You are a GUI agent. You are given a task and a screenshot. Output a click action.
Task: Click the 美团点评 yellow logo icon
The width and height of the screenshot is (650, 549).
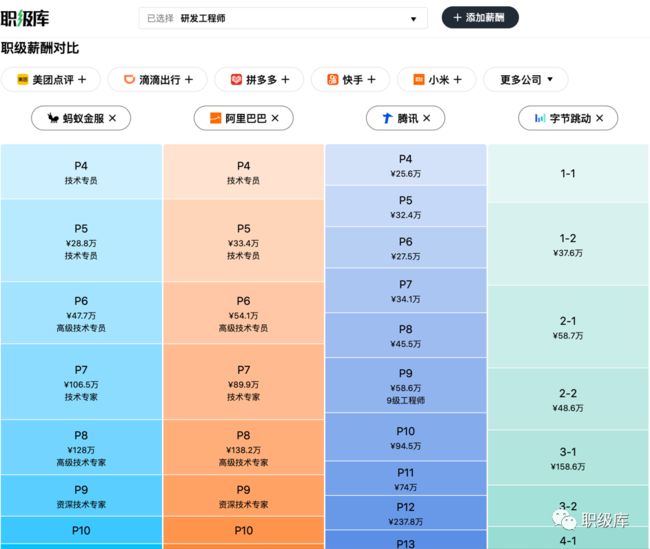(22, 79)
